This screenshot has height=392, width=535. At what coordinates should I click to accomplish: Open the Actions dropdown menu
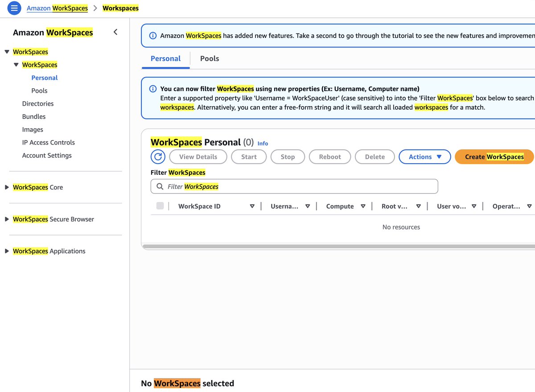click(x=424, y=157)
